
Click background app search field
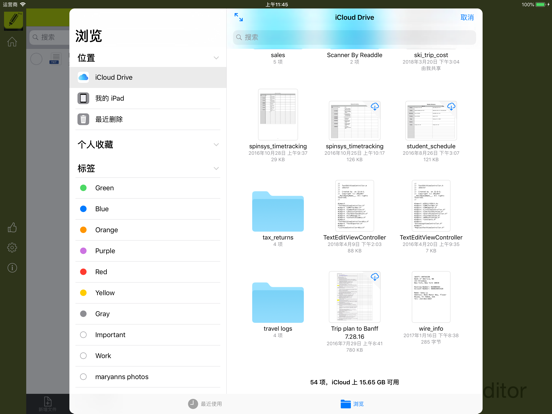tap(49, 37)
